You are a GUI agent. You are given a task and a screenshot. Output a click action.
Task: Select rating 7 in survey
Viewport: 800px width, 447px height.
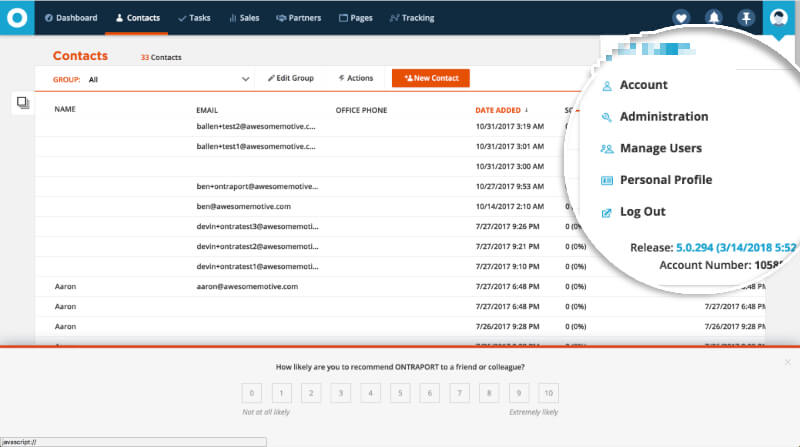pos(460,393)
